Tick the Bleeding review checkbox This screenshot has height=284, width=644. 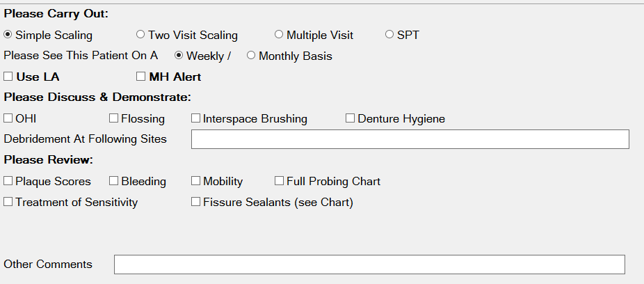[114, 181]
